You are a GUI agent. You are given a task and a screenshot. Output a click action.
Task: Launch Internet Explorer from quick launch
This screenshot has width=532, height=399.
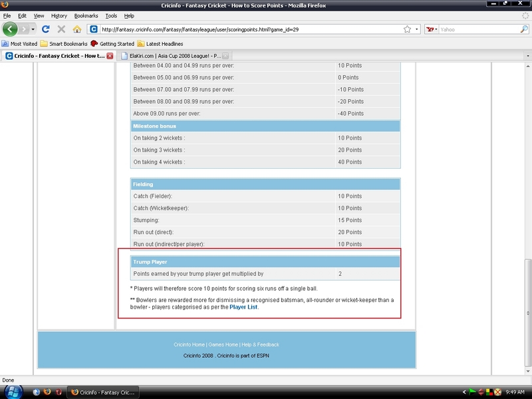tap(37, 392)
